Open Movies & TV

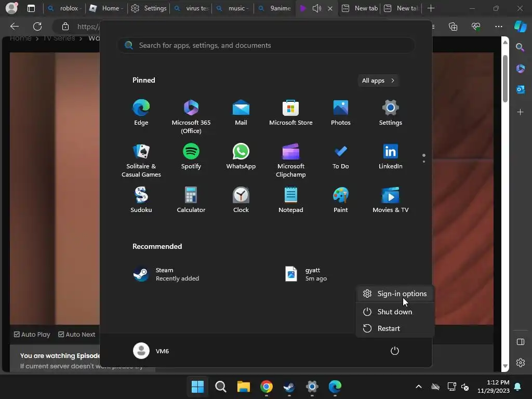tap(391, 200)
